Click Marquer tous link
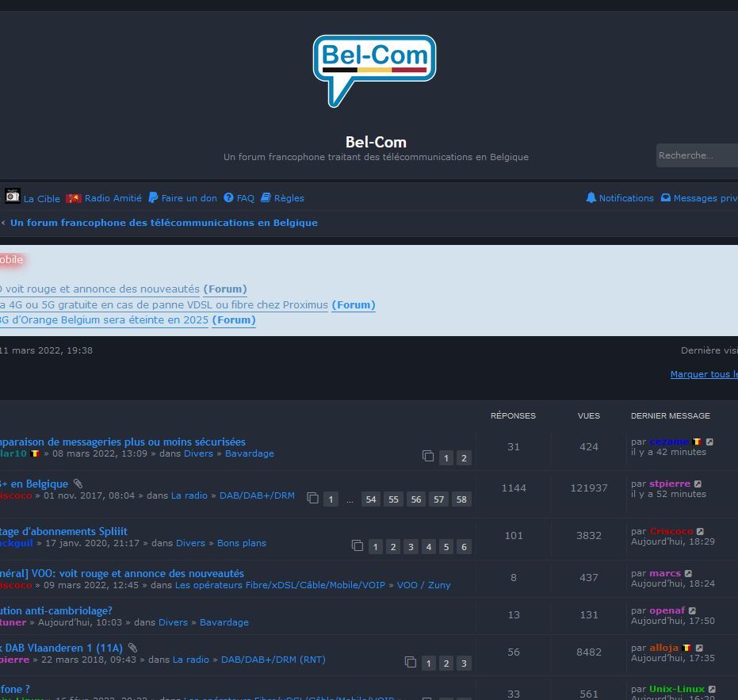 click(x=704, y=374)
